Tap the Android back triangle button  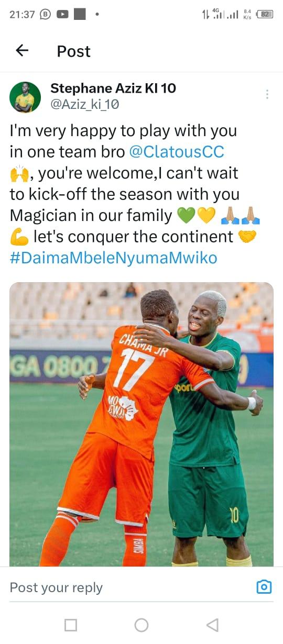coord(212,625)
